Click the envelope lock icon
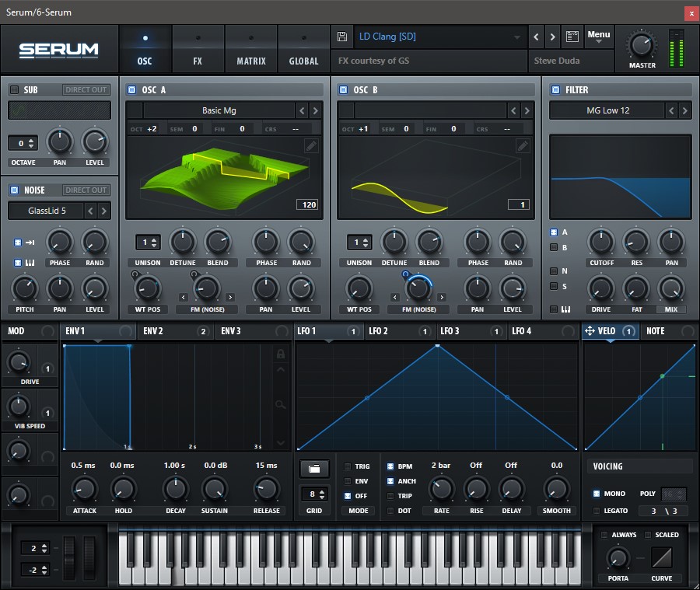This screenshot has width=700, height=590. tap(280, 354)
